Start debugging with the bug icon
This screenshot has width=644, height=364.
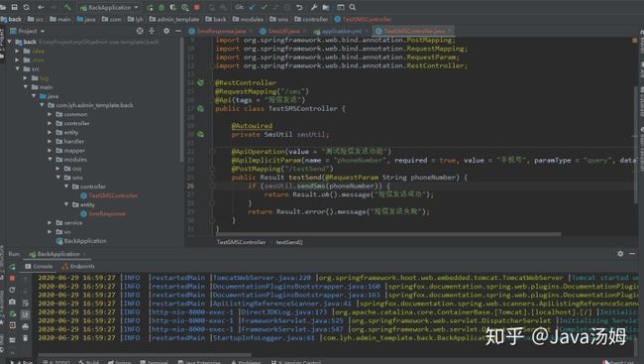pos(161,7)
